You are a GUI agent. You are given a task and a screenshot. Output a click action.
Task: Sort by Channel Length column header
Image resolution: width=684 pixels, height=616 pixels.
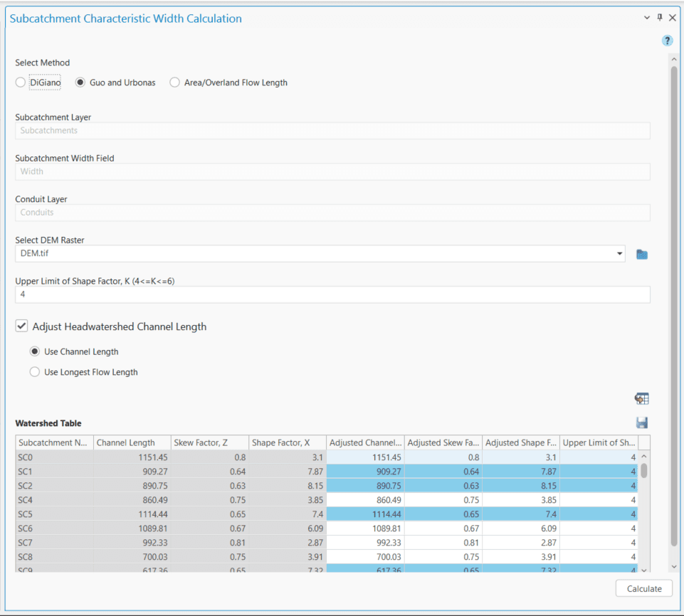pos(132,442)
